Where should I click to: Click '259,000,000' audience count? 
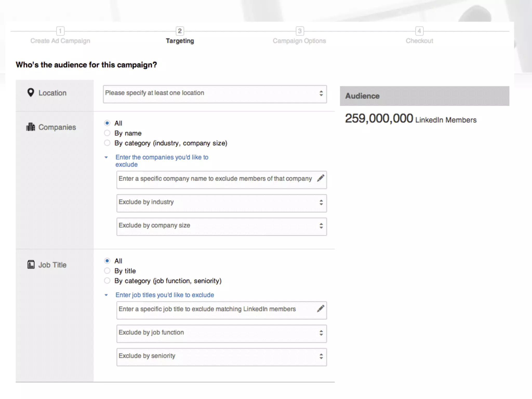click(379, 118)
